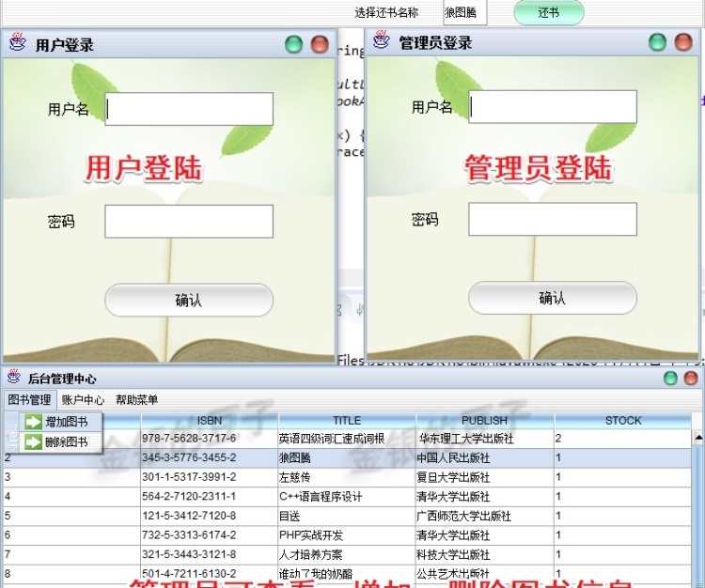This screenshot has height=588, width=705.
Task: Select ISBN cell 321-5-3443-3121-8
Action: [210, 554]
